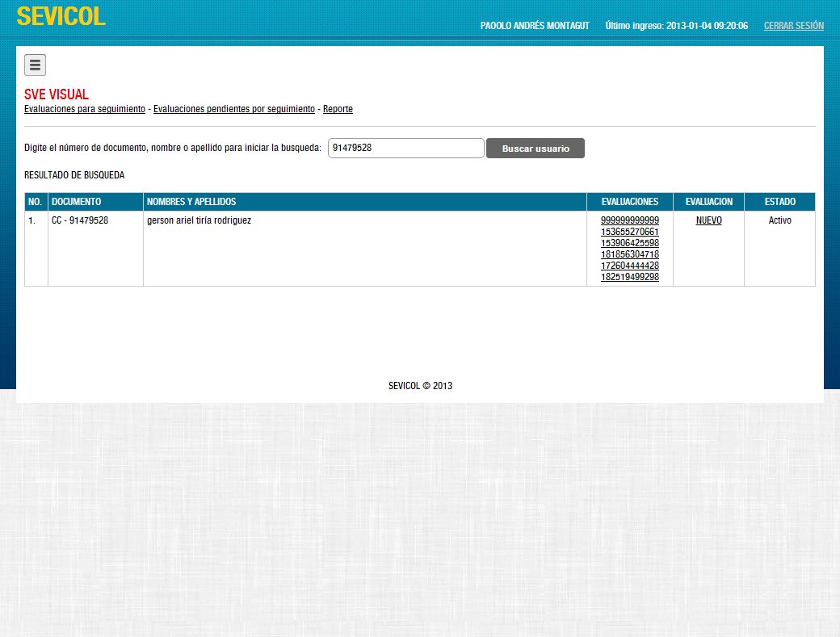Click the ESTADO column header
The height and width of the screenshot is (637, 840).
779,201
